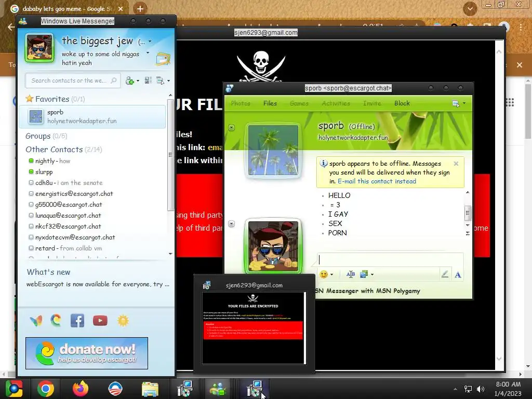The width and height of the screenshot is (532, 399).
Task: Click the sjen6293@gmail.com taskbar preview thumbnail
Action: [x=254, y=328]
